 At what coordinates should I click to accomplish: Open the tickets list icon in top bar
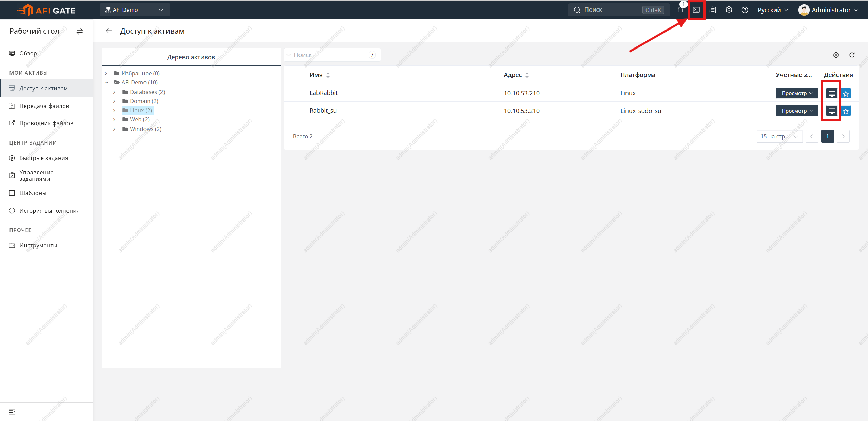click(x=713, y=10)
